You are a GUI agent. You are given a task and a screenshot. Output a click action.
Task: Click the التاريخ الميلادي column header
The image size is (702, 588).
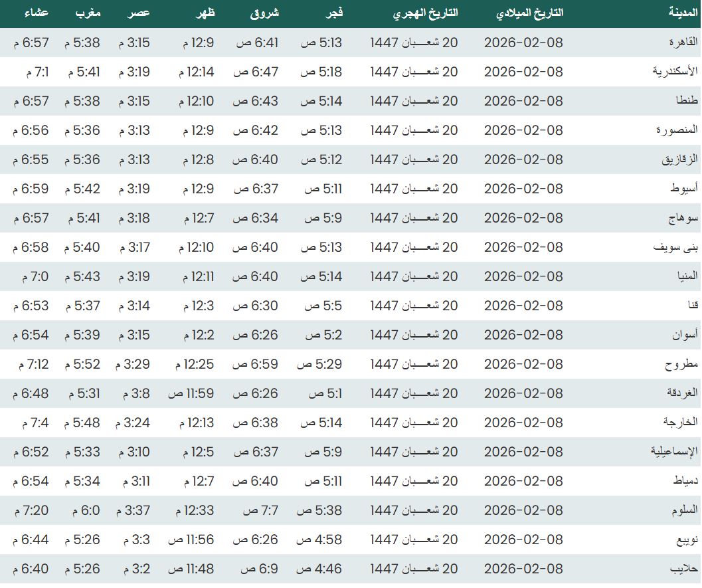click(x=529, y=13)
